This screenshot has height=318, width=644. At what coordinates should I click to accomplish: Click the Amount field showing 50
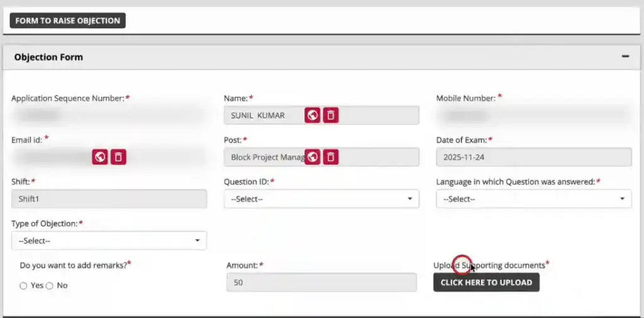tap(321, 283)
